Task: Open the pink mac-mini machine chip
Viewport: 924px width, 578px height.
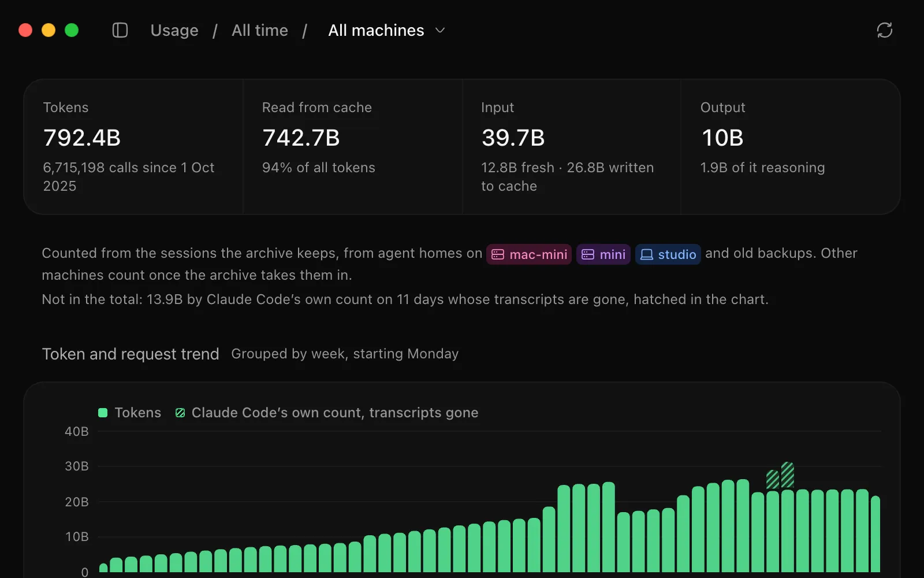Action: (529, 254)
